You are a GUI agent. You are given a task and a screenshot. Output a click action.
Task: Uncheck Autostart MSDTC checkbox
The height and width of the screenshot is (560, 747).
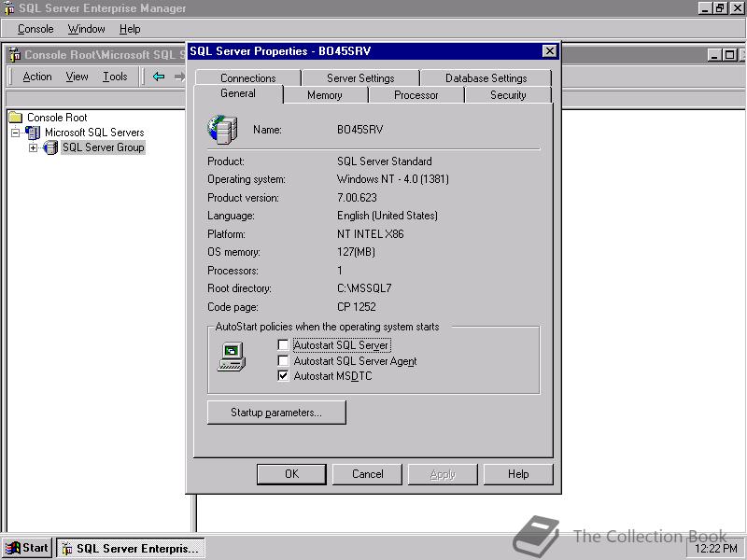283,376
